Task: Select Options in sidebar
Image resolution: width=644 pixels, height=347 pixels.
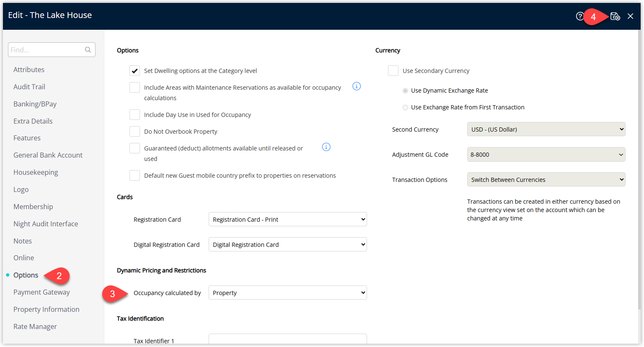Action: click(x=26, y=275)
